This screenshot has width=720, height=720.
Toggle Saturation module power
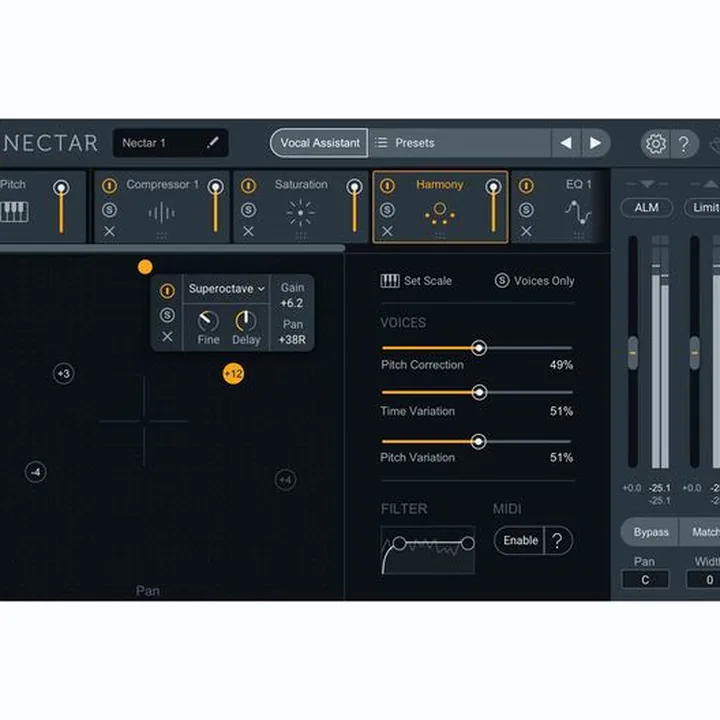click(248, 186)
